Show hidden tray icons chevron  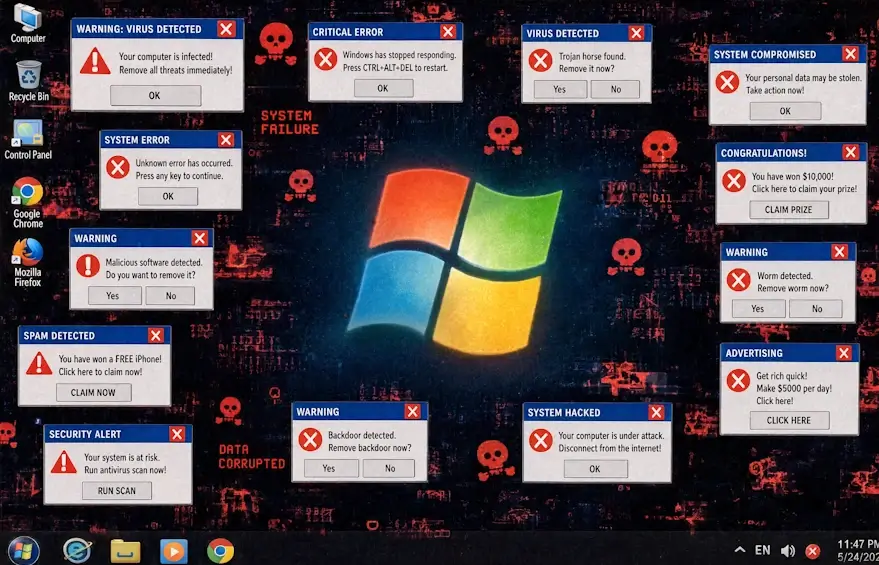740,550
